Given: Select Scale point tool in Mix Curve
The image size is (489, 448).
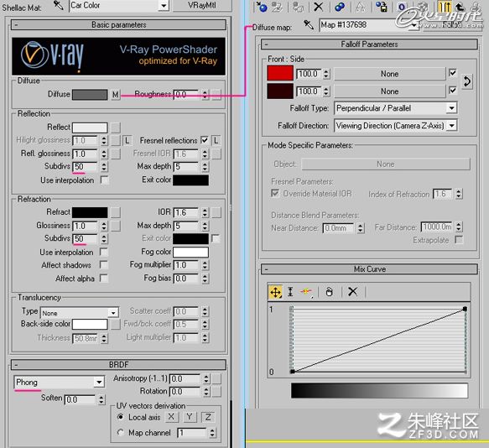Looking at the screenshot, I should (x=290, y=292).
